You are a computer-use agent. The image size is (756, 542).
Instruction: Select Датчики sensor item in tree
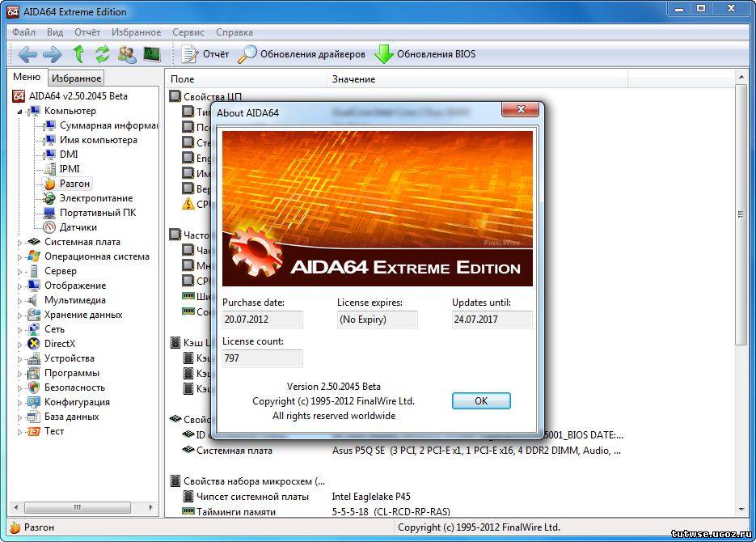[x=78, y=227]
